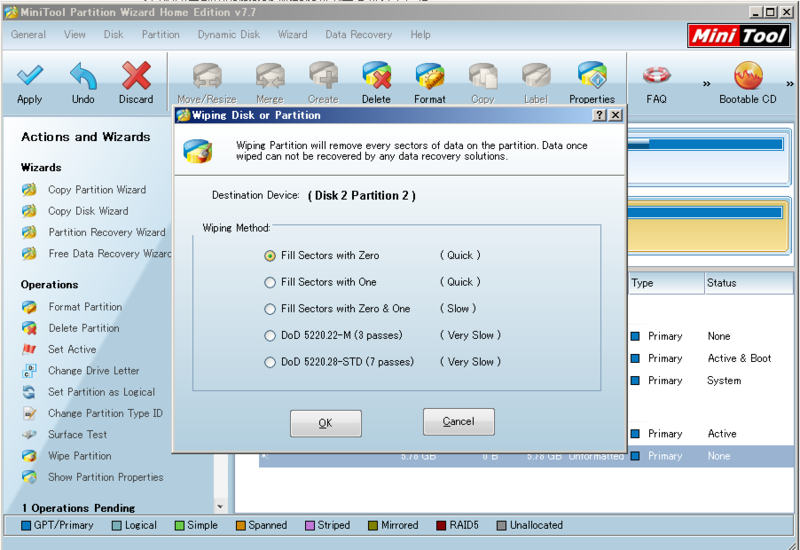800x550 pixels.
Task: Click the Undo arrow icon
Action: click(83, 76)
